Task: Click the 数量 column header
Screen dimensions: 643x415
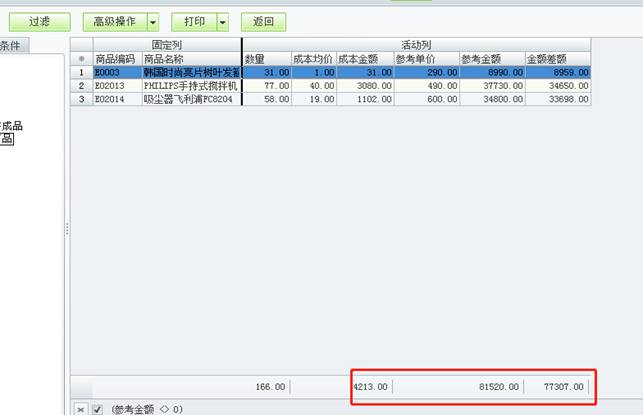Action: click(x=256, y=59)
